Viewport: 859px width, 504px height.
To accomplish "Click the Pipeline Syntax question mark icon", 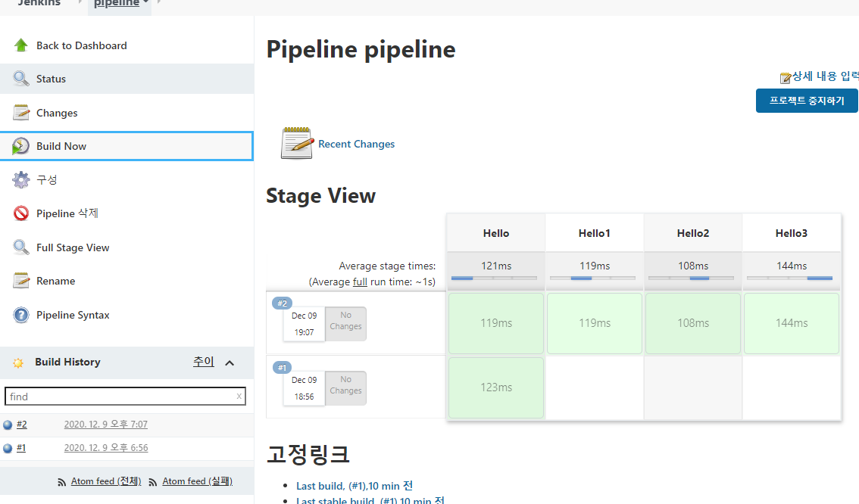I will pyautogui.click(x=20, y=315).
